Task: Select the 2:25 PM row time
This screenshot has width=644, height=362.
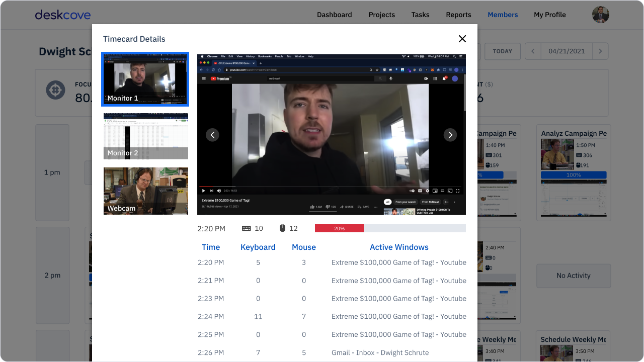Action: coord(211,334)
